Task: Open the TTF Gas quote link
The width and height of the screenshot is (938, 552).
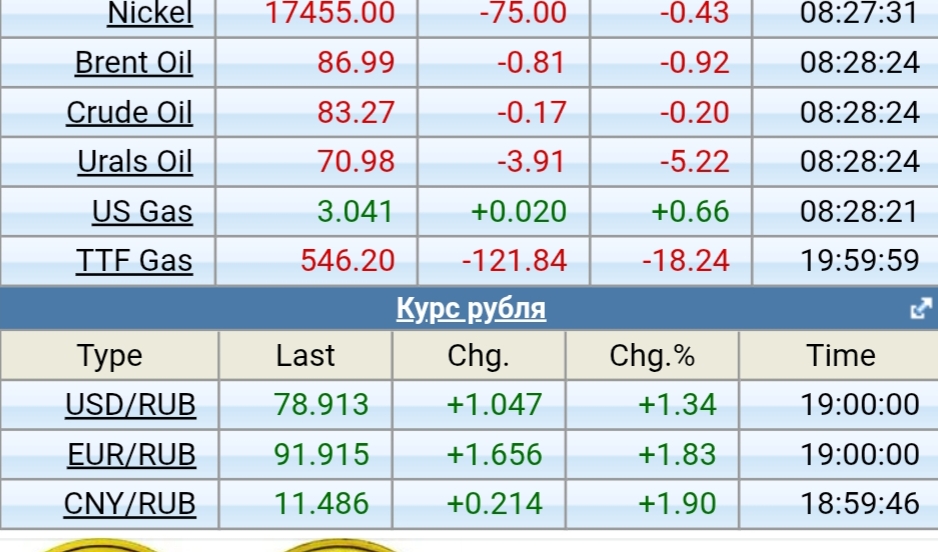Action: pyautogui.click(x=134, y=261)
